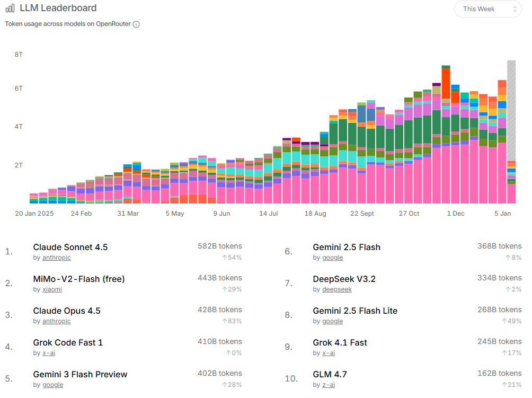Open the Gemini 2.5 Flash Lite entry
This screenshot has height=398, width=532.
[355, 311]
